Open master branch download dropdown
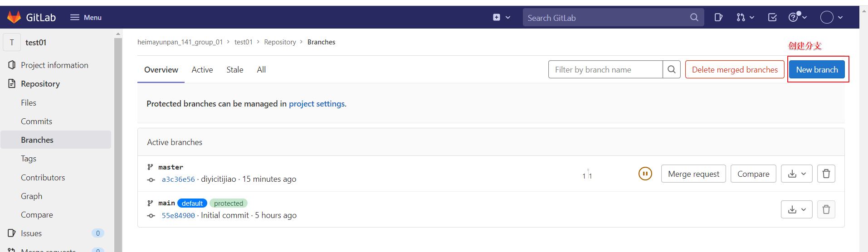The width and height of the screenshot is (868, 252). [796, 174]
